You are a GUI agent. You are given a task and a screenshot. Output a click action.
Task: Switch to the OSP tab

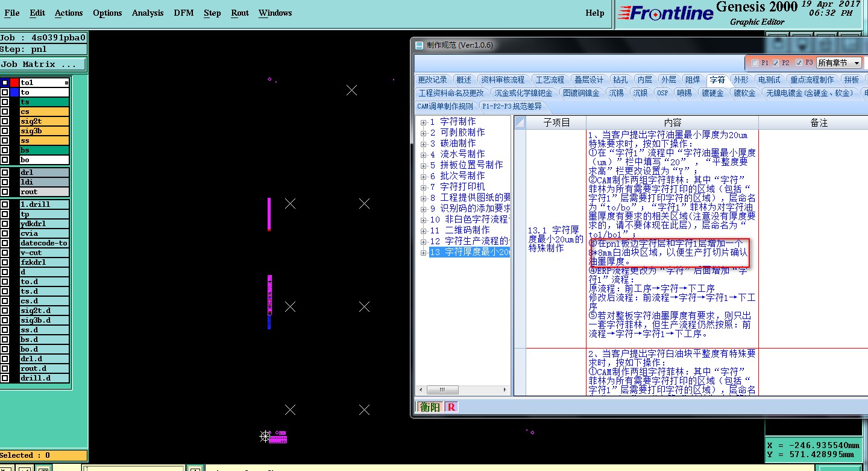(662, 93)
